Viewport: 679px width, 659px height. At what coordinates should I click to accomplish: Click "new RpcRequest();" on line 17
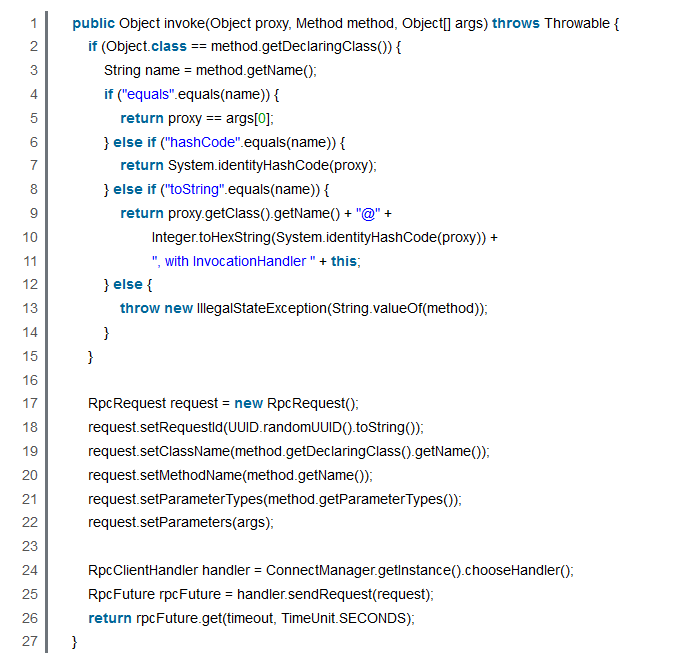296,403
